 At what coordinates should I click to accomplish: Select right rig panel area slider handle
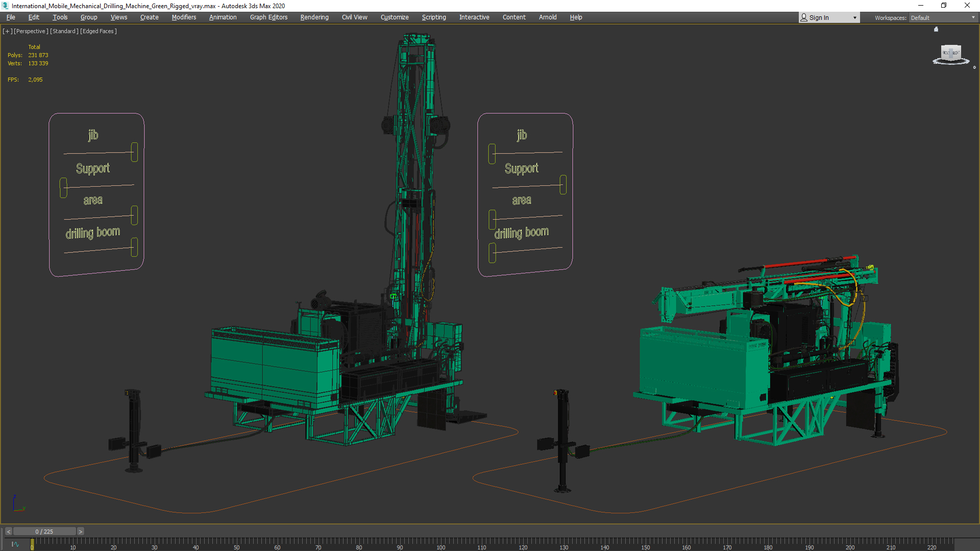coord(492,220)
